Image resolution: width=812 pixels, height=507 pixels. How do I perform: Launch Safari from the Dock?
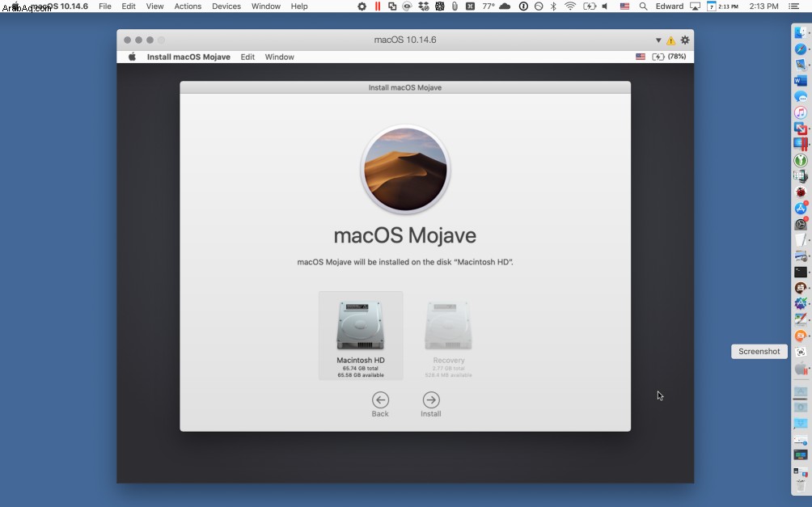coord(801,49)
